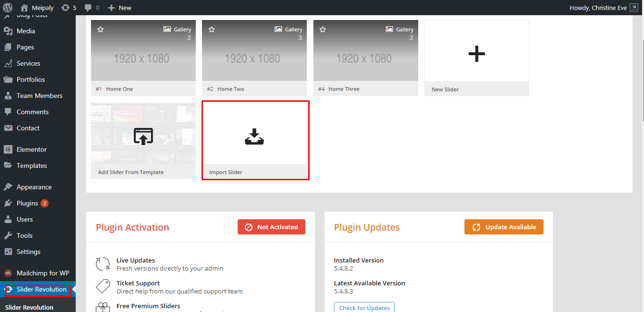Click the Update Available button

(504, 227)
